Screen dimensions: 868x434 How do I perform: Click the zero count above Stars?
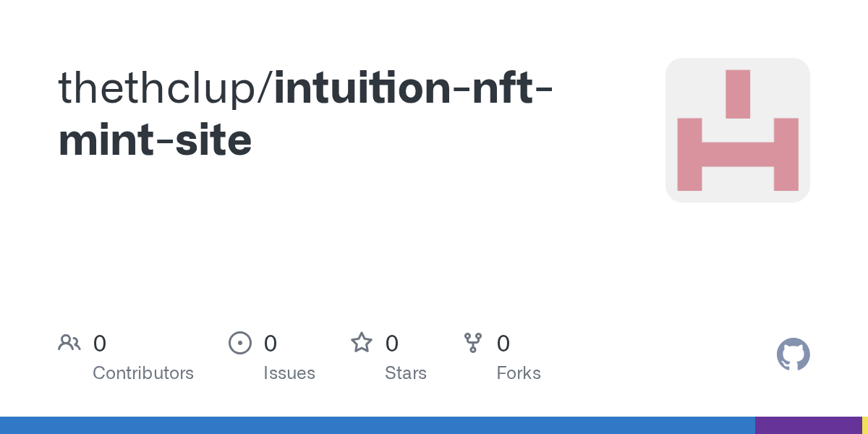pyautogui.click(x=392, y=344)
